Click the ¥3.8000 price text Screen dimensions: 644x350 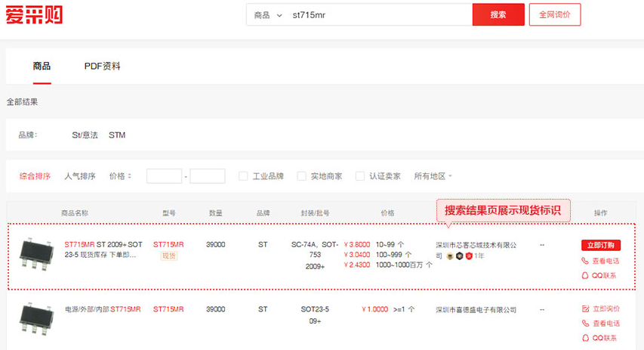coord(357,244)
